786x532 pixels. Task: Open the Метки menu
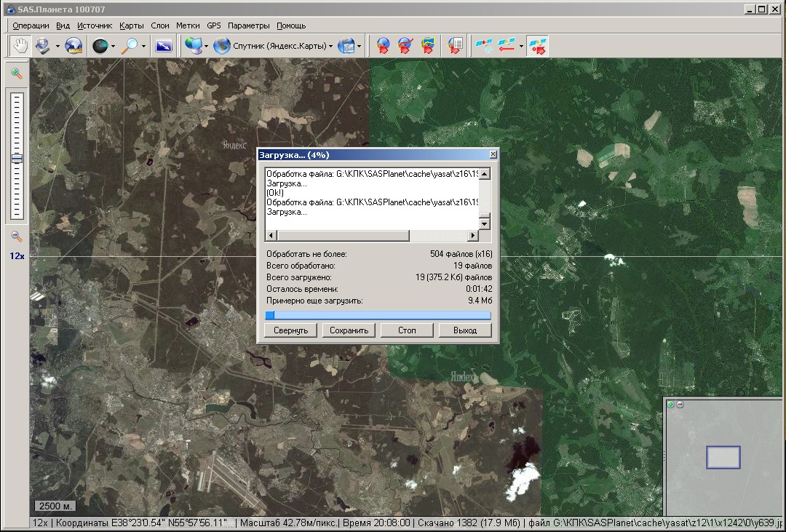(188, 25)
